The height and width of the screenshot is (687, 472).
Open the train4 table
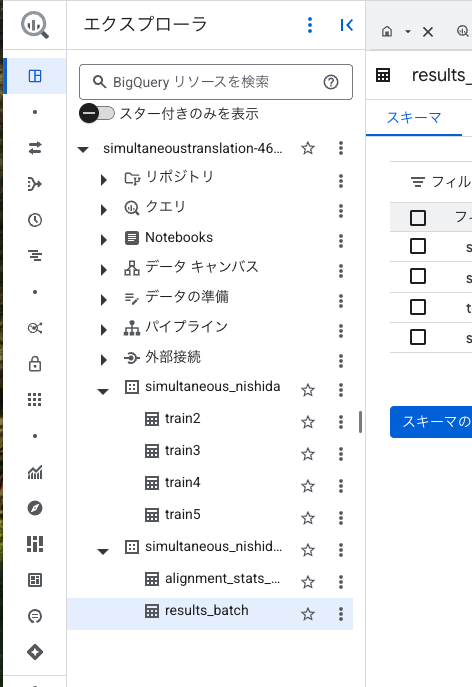(x=183, y=483)
